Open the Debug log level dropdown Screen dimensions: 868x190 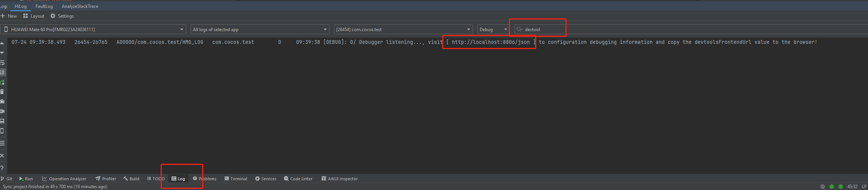[x=493, y=29]
